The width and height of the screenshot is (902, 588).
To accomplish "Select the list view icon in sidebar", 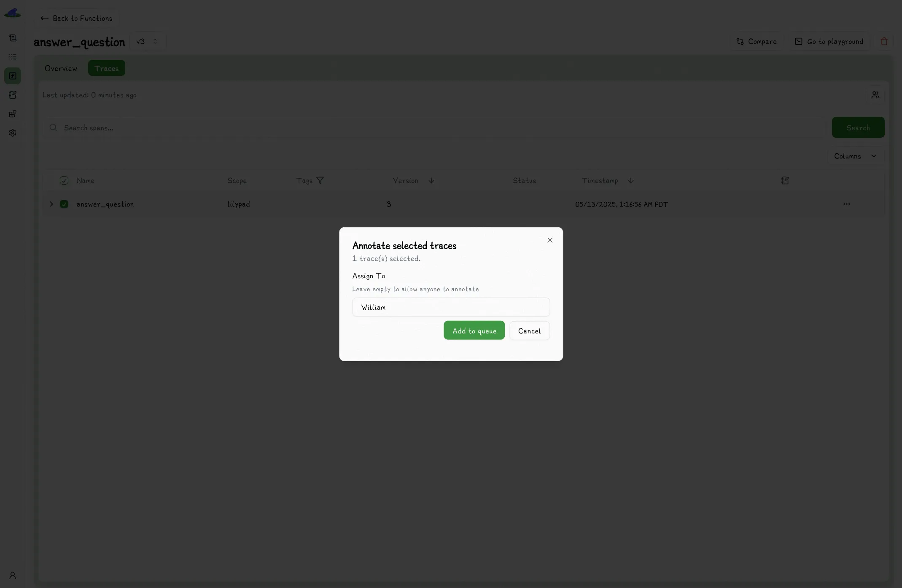I will click(13, 57).
